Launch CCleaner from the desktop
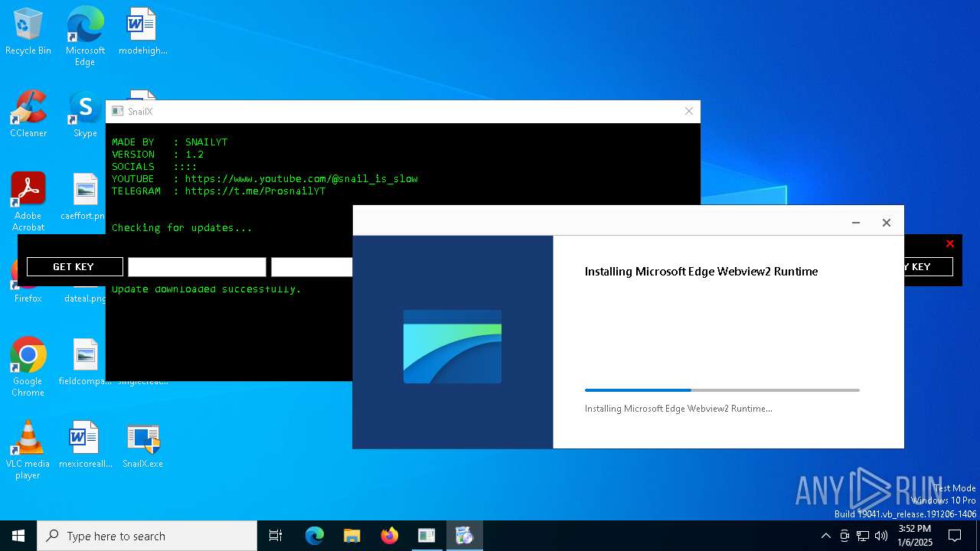Image resolution: width=980 pixels, height=551 pixels. 28,115
